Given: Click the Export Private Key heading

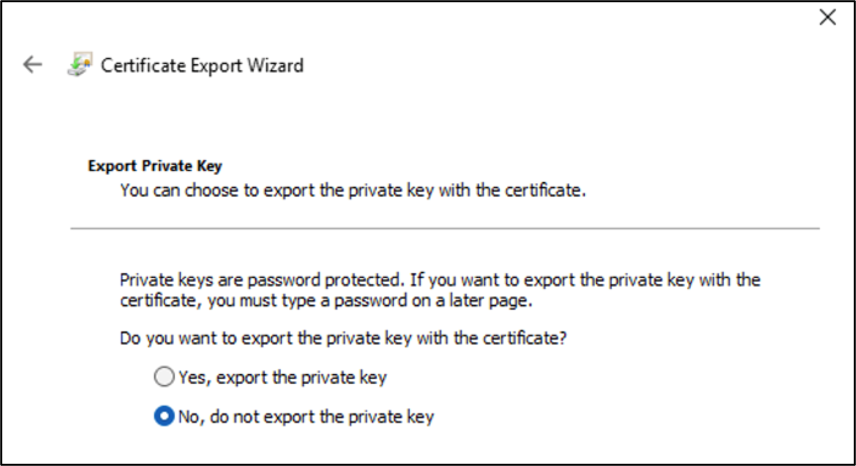Looking at the screenshot, I should click(155, 166).
